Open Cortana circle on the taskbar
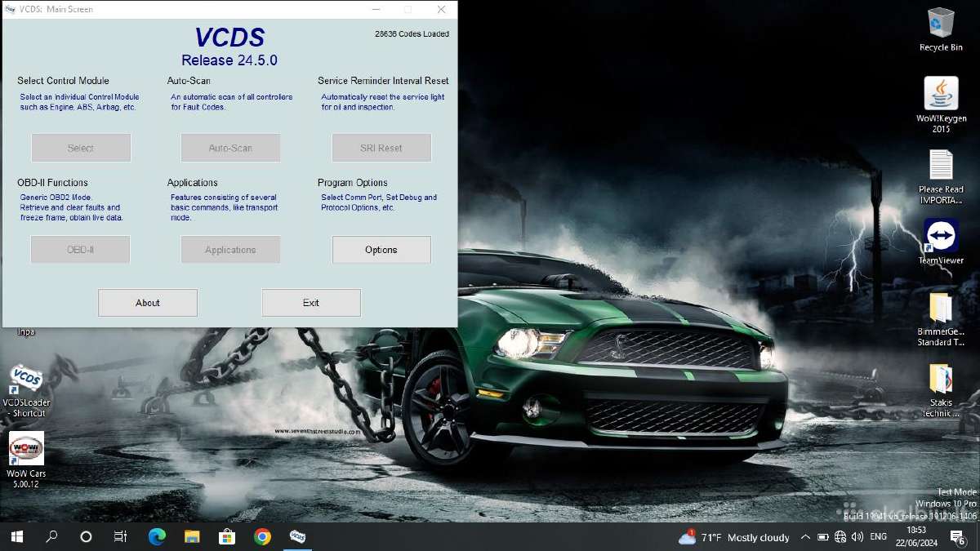980x551 pixels. click(x=86, y=536)
